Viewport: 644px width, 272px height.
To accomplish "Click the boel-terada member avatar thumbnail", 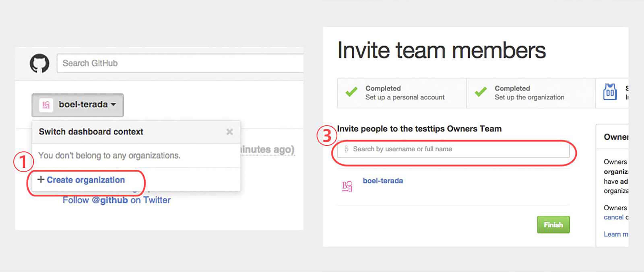I will tap(347, 186).
